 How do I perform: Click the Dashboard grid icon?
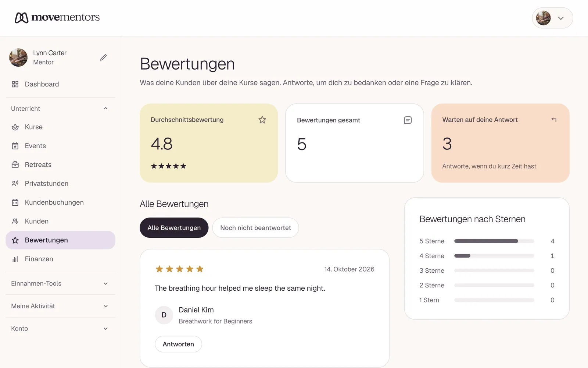tap(15, 84)
